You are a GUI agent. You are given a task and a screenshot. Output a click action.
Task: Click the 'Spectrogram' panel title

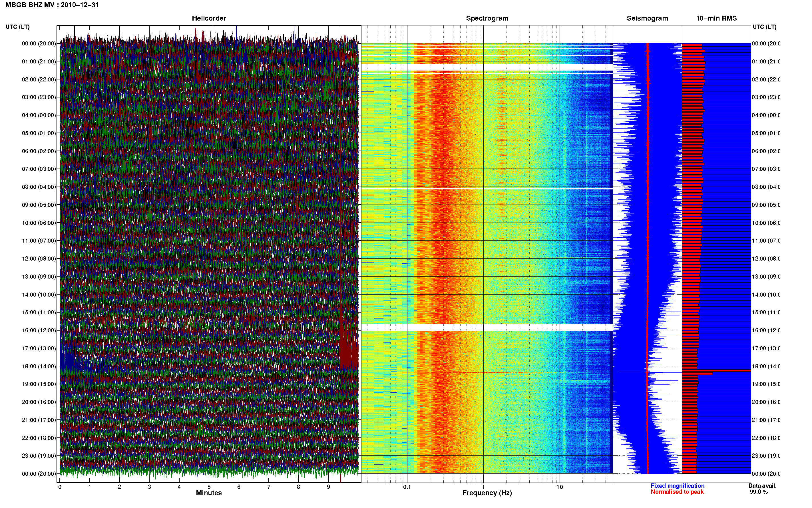[x=487, y=19]
